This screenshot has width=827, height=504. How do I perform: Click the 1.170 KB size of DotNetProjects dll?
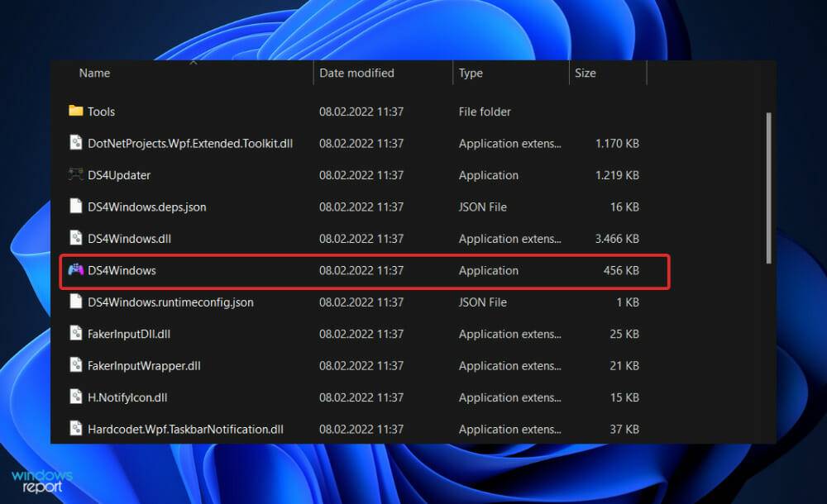(617, 144)
